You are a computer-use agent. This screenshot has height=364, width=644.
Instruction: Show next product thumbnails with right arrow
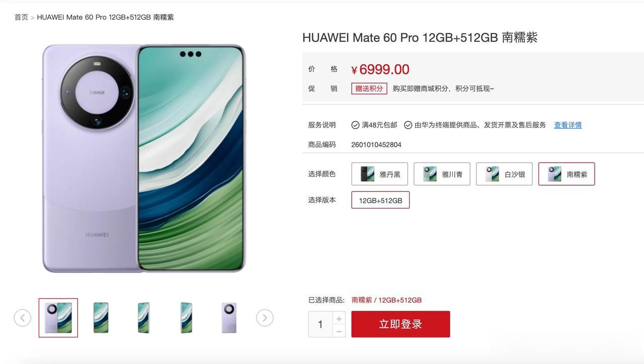tap(265, 318)
